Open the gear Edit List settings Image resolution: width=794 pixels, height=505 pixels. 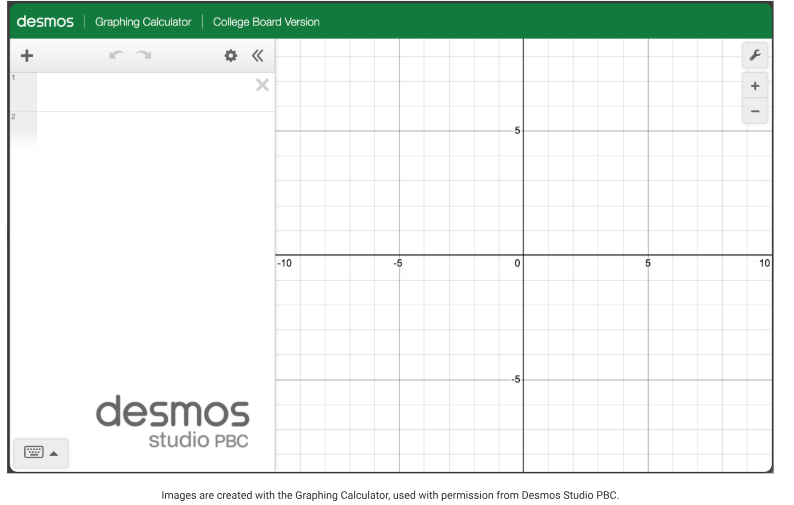[x=231, y=55]
